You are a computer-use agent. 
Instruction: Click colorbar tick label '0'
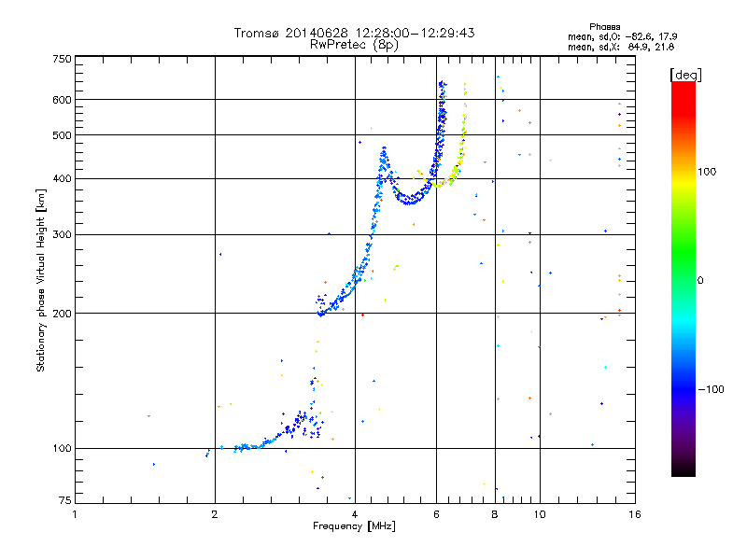tap(700, 281)
